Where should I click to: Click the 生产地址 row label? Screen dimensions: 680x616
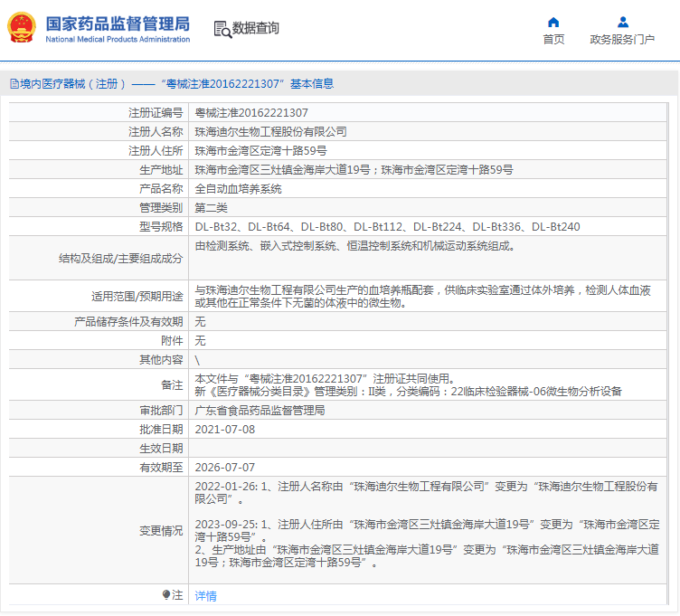tap(161, 170)
